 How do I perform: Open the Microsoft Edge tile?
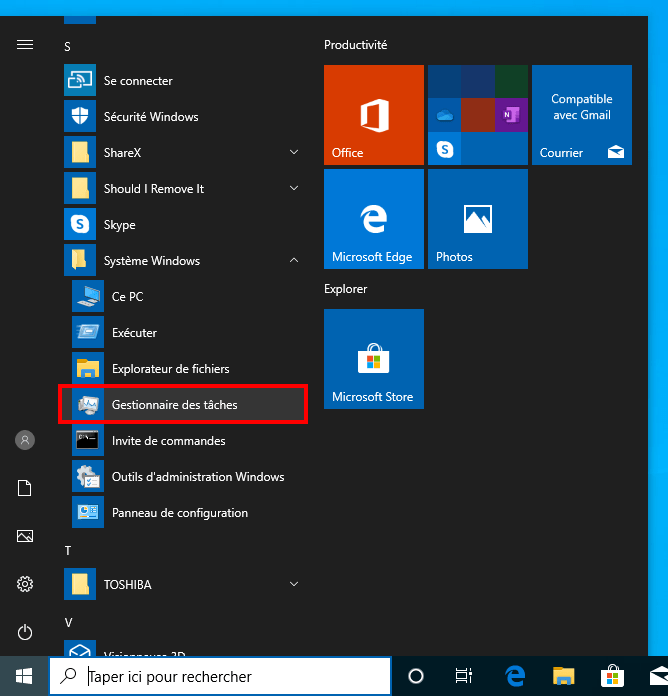coord(374,219)
